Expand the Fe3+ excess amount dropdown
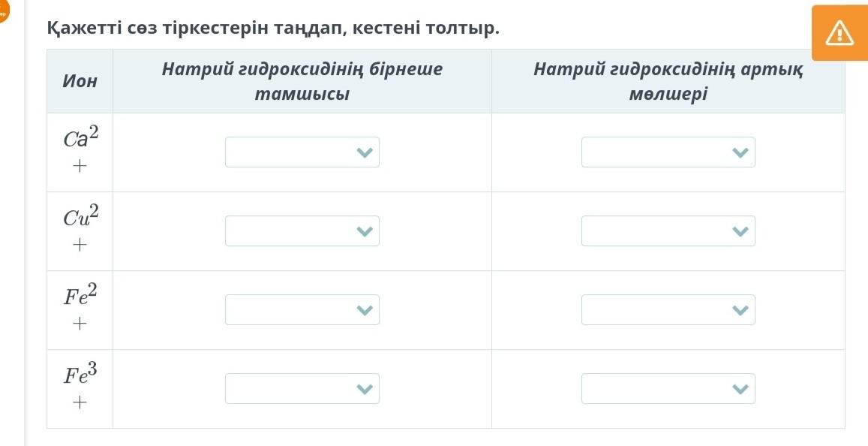Viewport: 868px width, 446px height. (x=668, y=389)
